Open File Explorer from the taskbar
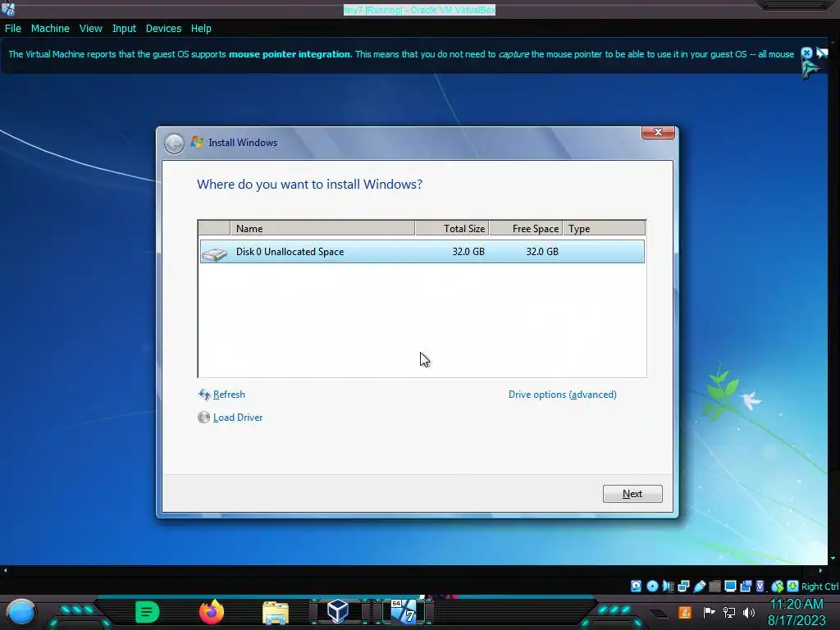Viewport: 840px width, 630px height. coord(276,613)
